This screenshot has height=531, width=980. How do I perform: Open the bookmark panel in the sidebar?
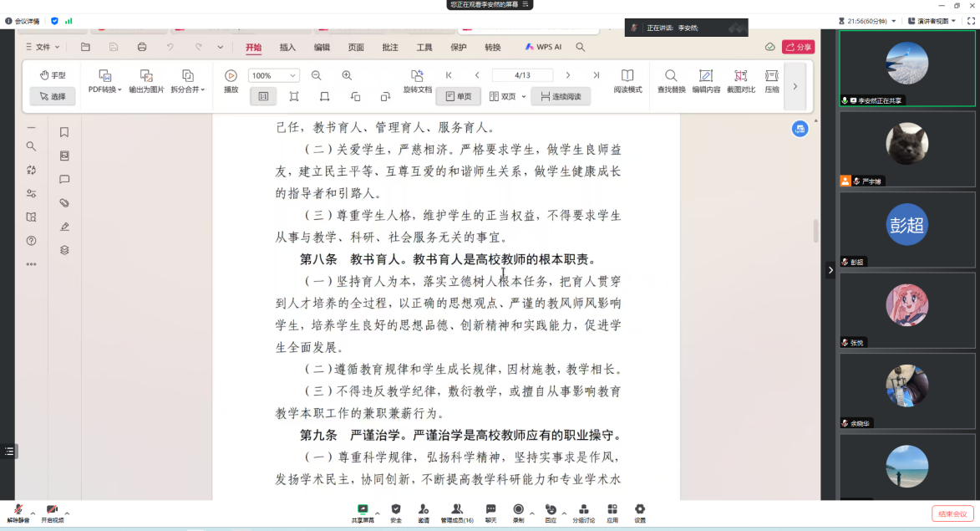coord(64,132)
